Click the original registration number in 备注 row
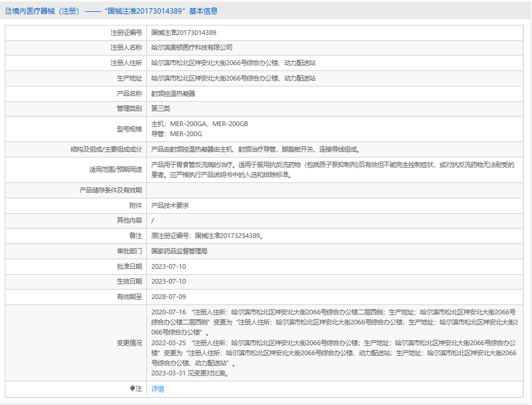The image size is (532, 405). (x=207, y=236)
